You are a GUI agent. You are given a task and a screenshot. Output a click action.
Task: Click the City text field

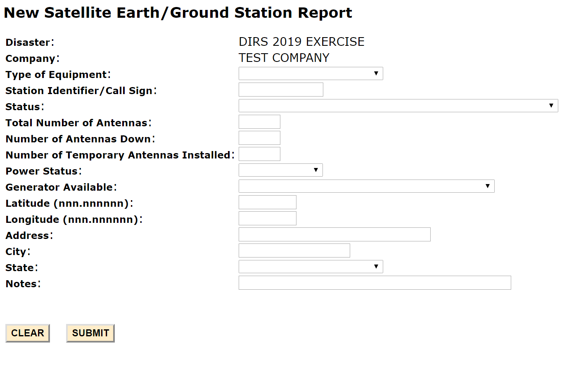click(x=294, y=250)
